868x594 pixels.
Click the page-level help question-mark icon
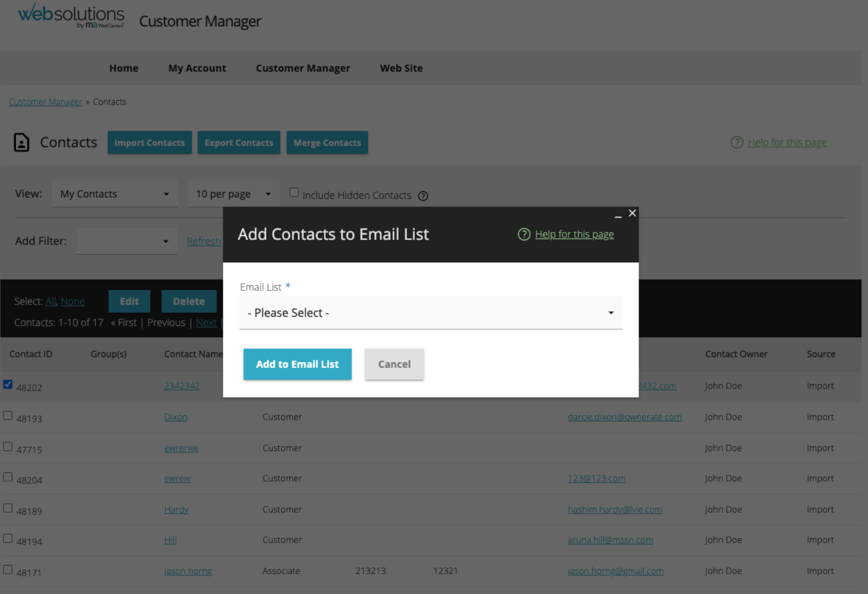pyautogui.click(x=737, y=142)
